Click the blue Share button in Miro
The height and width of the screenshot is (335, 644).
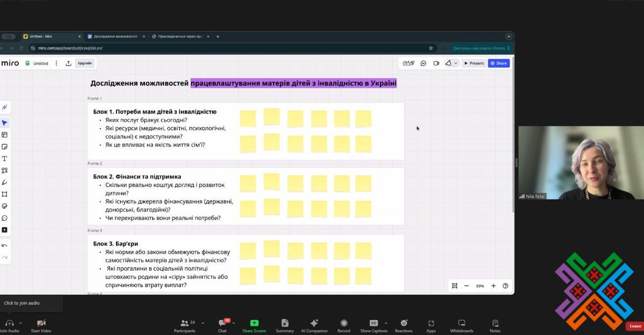(x=499, y=63)
